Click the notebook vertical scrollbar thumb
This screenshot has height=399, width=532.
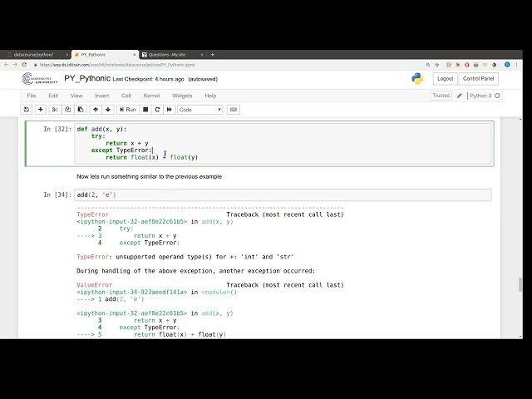520,284
